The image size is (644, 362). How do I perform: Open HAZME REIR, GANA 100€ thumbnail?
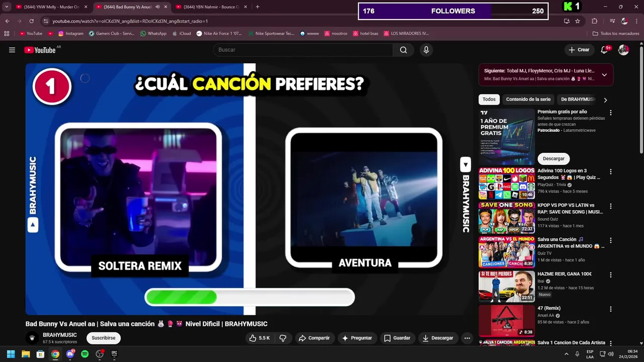pyautogui.click(x=507, y=286)
